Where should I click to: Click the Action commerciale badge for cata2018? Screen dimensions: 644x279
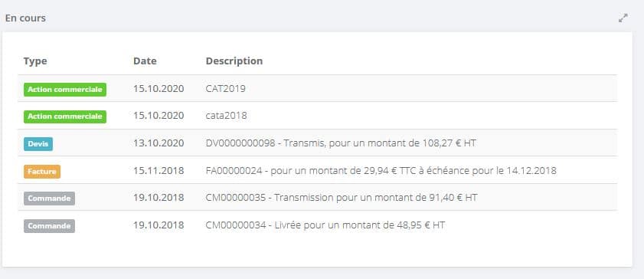click(x=65, y=117)
